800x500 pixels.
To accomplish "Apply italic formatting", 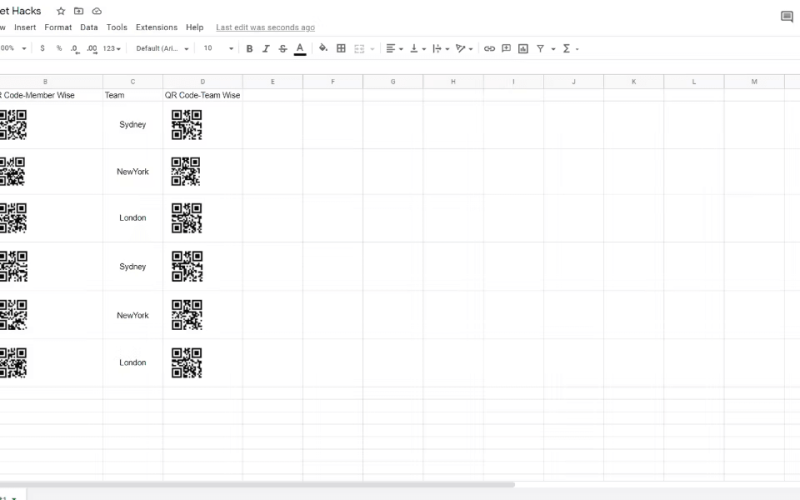I will pyautogui.click(x=266, y=49).
